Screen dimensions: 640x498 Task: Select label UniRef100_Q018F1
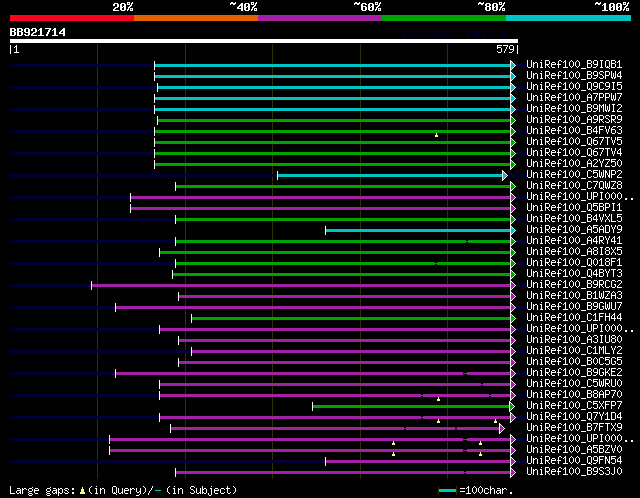tap(574, 263)
